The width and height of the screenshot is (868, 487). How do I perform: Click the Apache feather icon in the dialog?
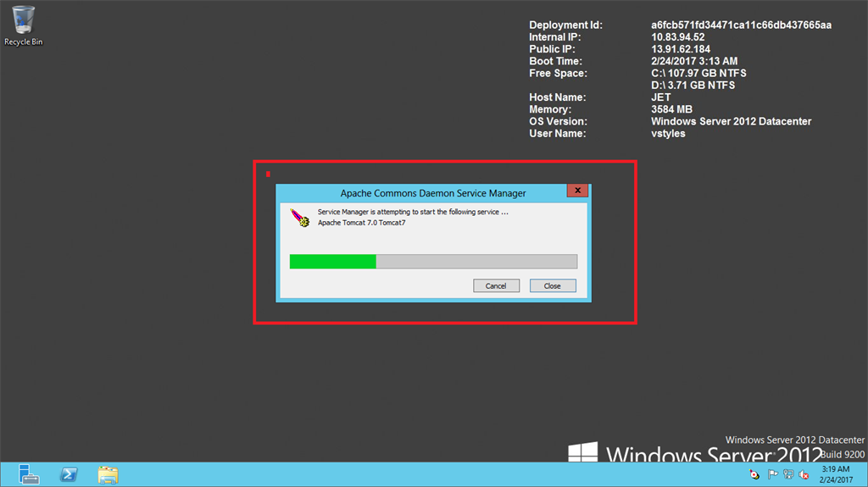(300, 218)
